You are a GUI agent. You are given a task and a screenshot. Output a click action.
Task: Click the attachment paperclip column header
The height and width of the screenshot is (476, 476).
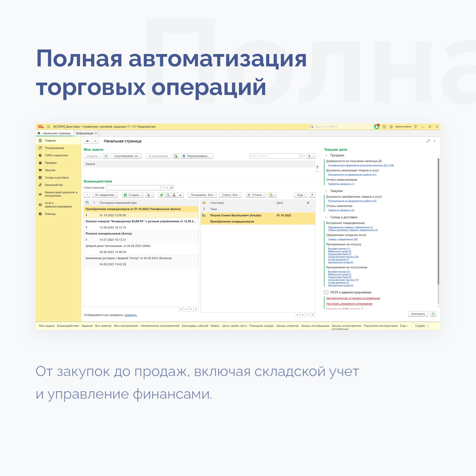[308, 203]
